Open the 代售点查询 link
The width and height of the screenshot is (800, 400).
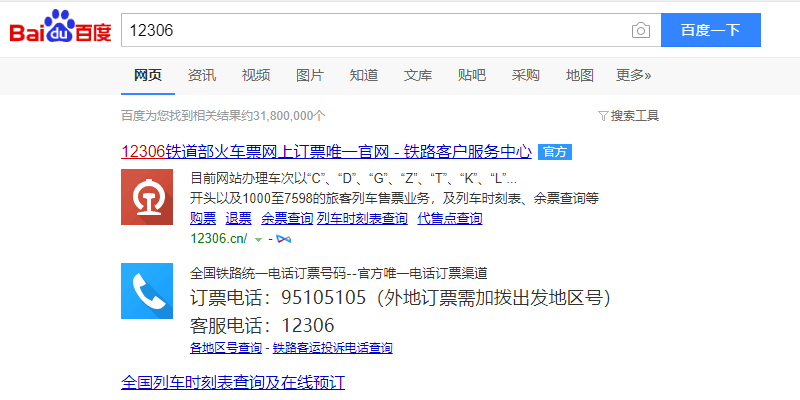tap(450, 219)
